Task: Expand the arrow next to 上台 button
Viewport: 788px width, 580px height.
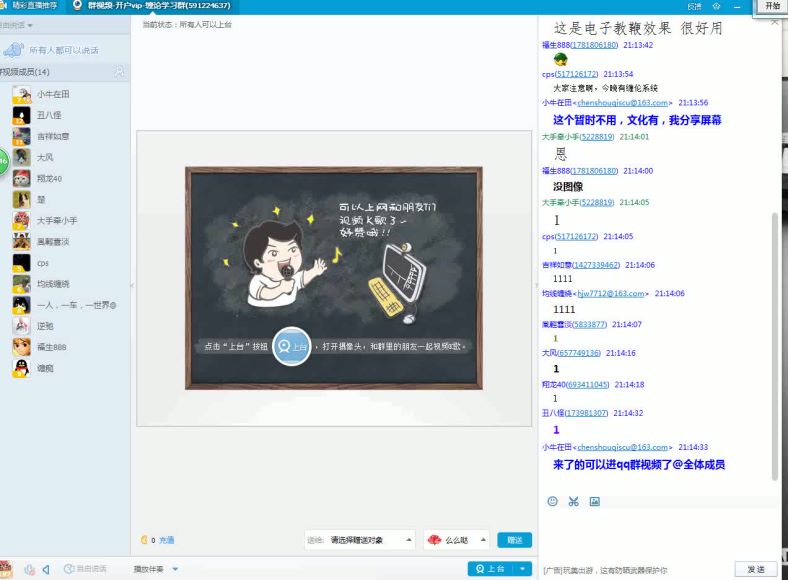Action: click(x=523, y=569)
